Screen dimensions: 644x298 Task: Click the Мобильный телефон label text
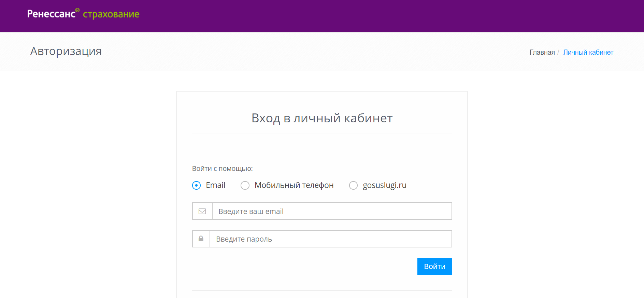[x=294, y=185]
